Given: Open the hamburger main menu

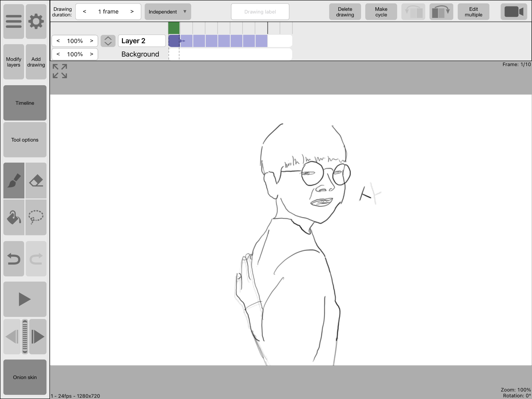Looking at the screenshot, I should 14,21.
